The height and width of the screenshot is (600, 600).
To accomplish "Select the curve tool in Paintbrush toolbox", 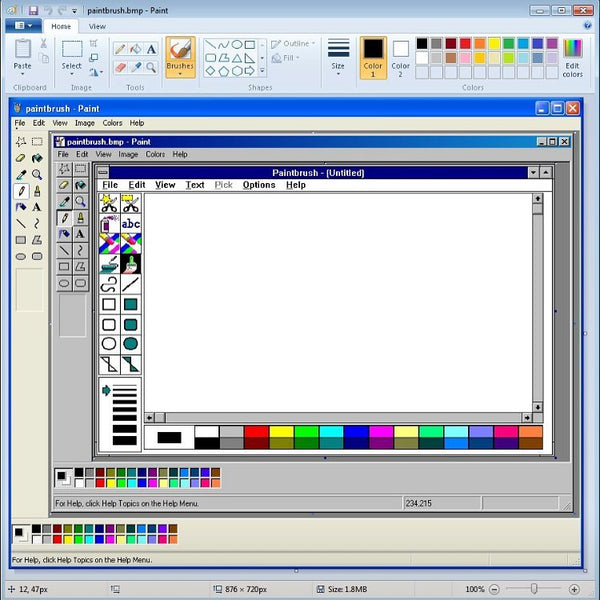I will pyautogui.click(x=109, y=284).
